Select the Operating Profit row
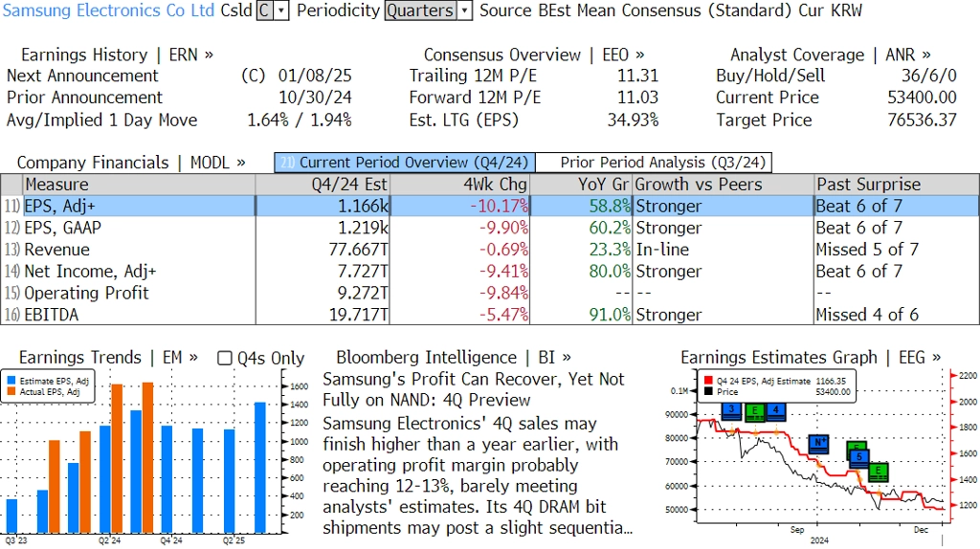The width and height of the screenshot is (980, 549). [x=489, y=293]
